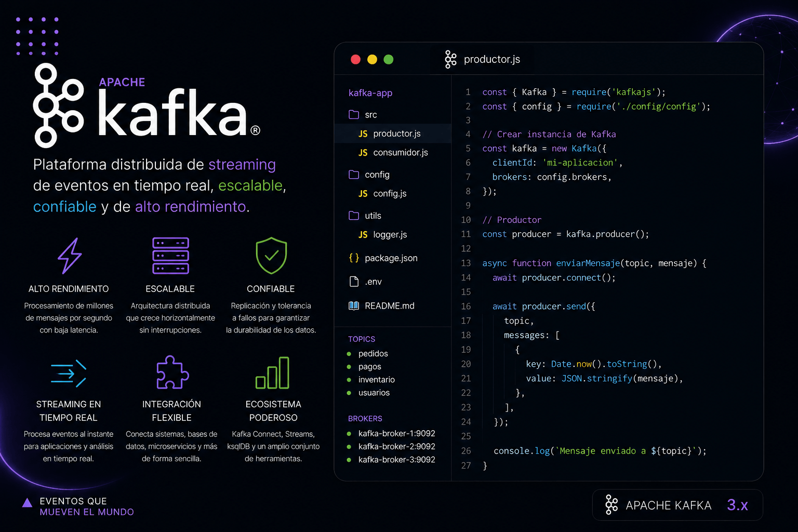
Task: Click the TOPICS section header
Action: click(362, 339)
